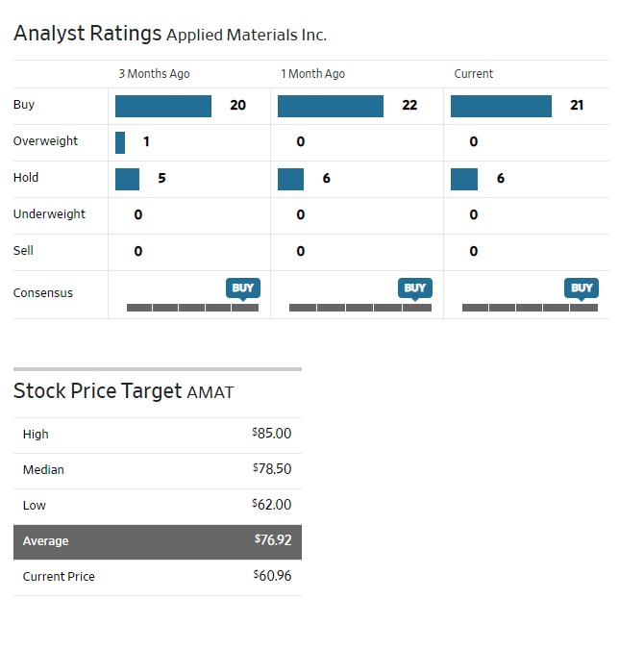The height and width of the screenshot is (649, 644).
Task: Click the Overweight bar showing 1
Action: (120, 142)
